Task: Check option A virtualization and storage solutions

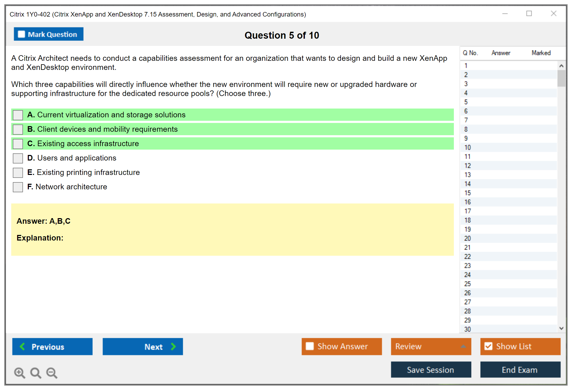Action: point(18,115)
